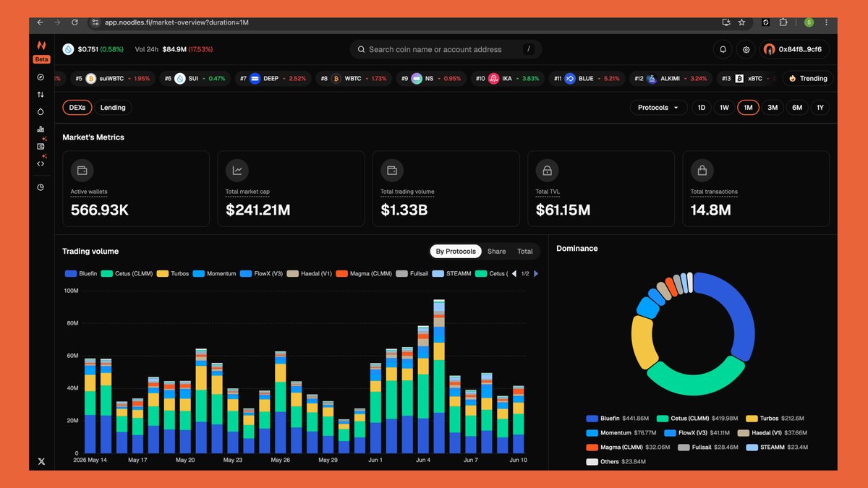Viewport: 868px width, 488px height.
Task: Open the swap arrows icon in sidebar
Action: point(41,94)
